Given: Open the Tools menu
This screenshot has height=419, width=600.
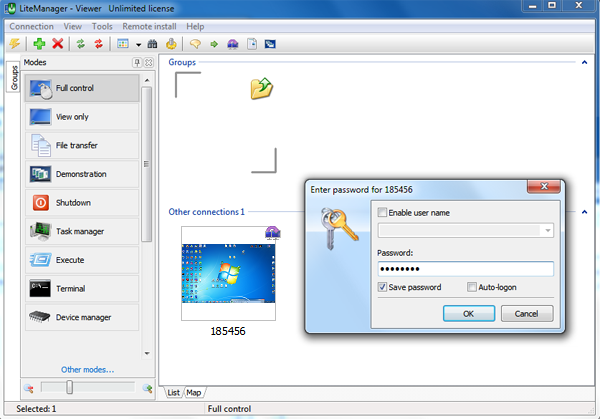Looking at the screenshot, I should coord(102,26).
